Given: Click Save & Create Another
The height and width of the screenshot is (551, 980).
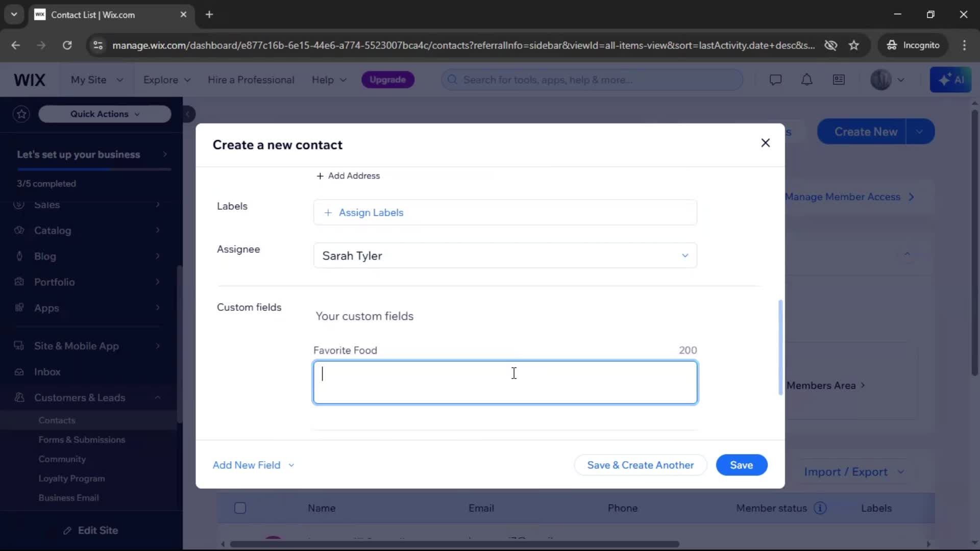Looking at the screenshot, I should [640, 465].
